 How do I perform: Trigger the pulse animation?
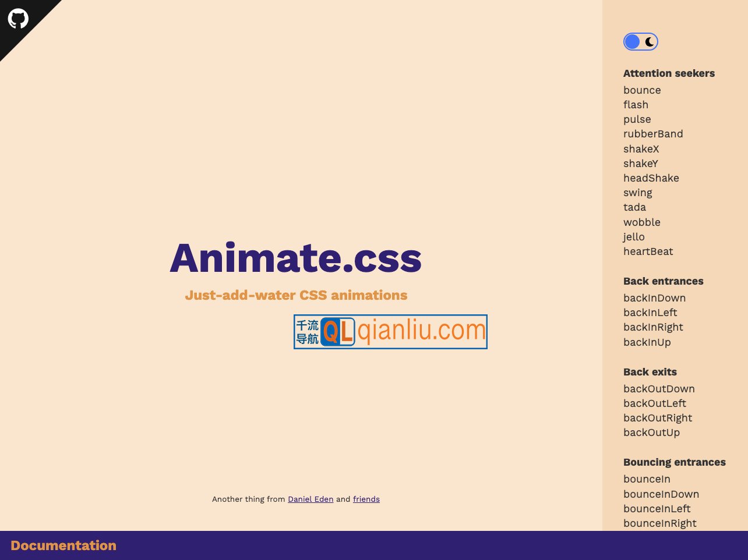click(x=637, y=119)
